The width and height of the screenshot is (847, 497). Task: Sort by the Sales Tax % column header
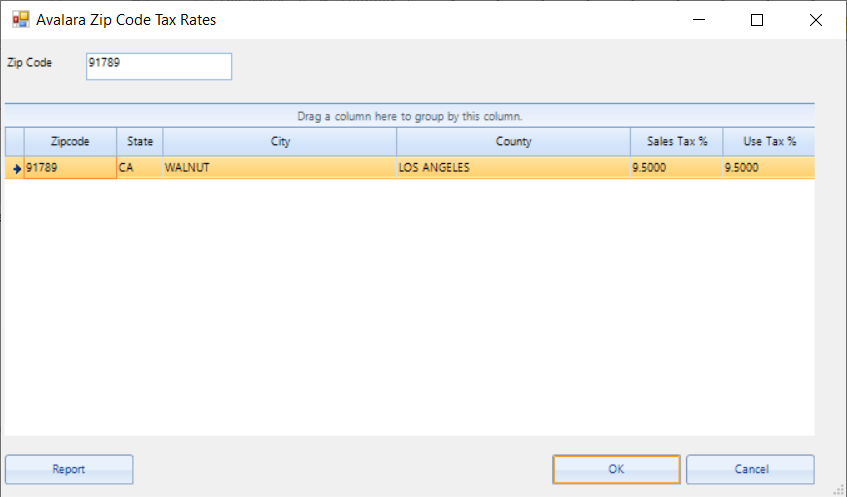click(677, 142)
